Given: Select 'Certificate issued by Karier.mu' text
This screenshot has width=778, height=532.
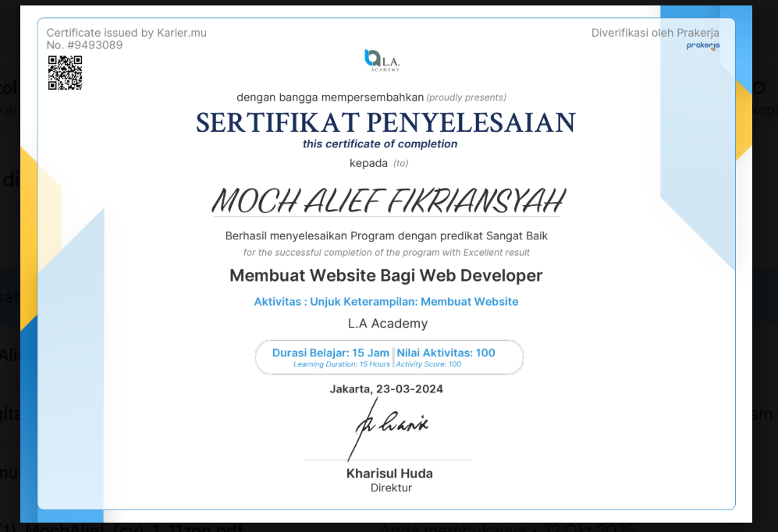Looking at the screenshot, I should pyautogui.click(x=126, y=33).
